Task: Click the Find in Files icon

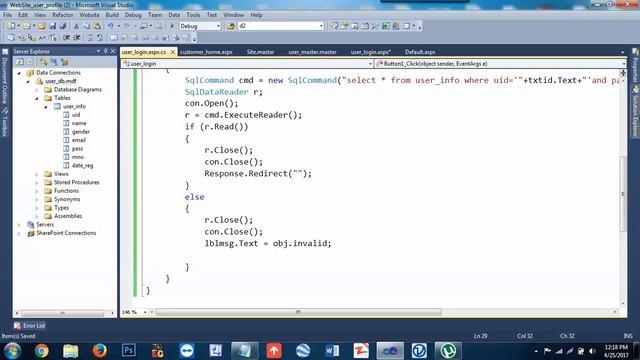Action: click(x=231, y=26)
